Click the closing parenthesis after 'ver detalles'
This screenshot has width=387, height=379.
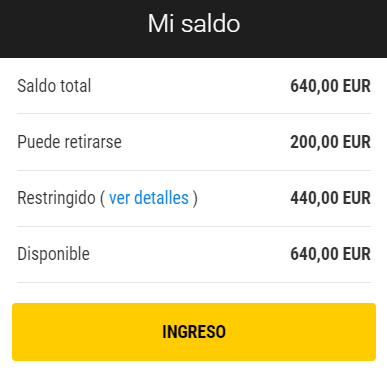pos(195,198)
